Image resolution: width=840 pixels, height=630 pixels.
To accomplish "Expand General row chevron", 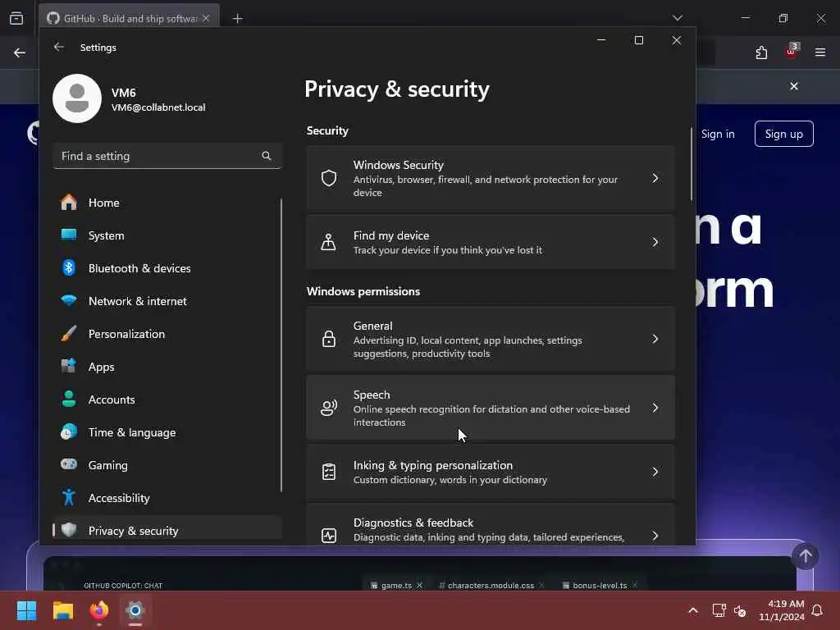I will pos(655,339).
